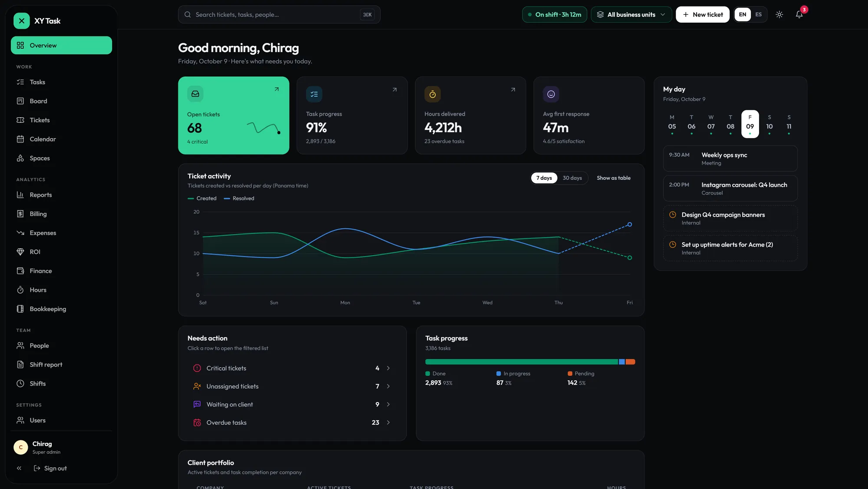
Task: Navigate to Shift report
Action: (x=61, y=364)
